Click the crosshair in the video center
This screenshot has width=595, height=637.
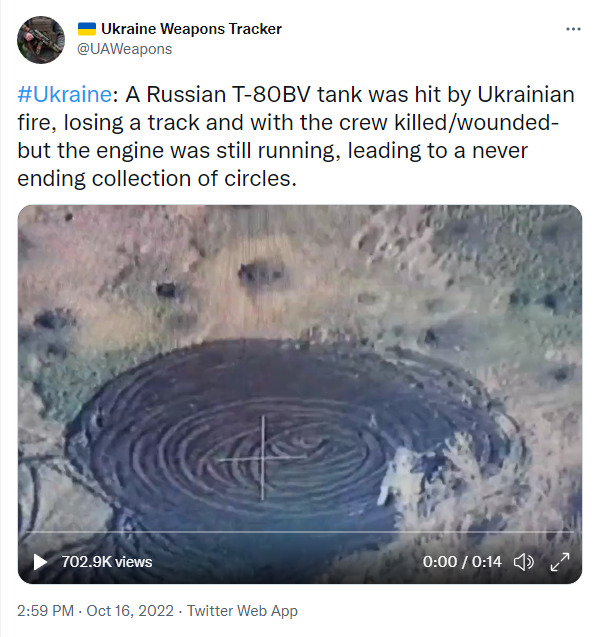(263, 458)
